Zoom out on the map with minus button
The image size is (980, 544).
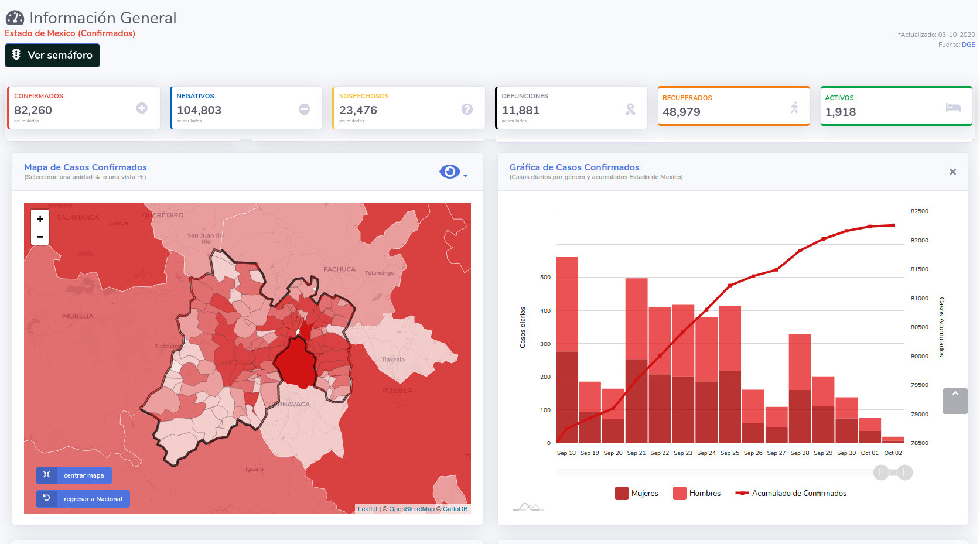pos(40,237)
